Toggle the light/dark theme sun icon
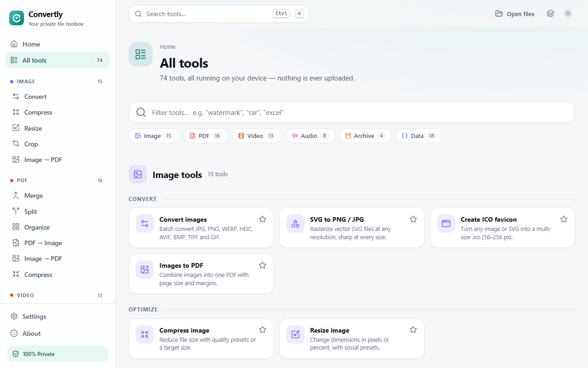Image resolution: width=588 pixels, height=368 pixels. [568, 14]
